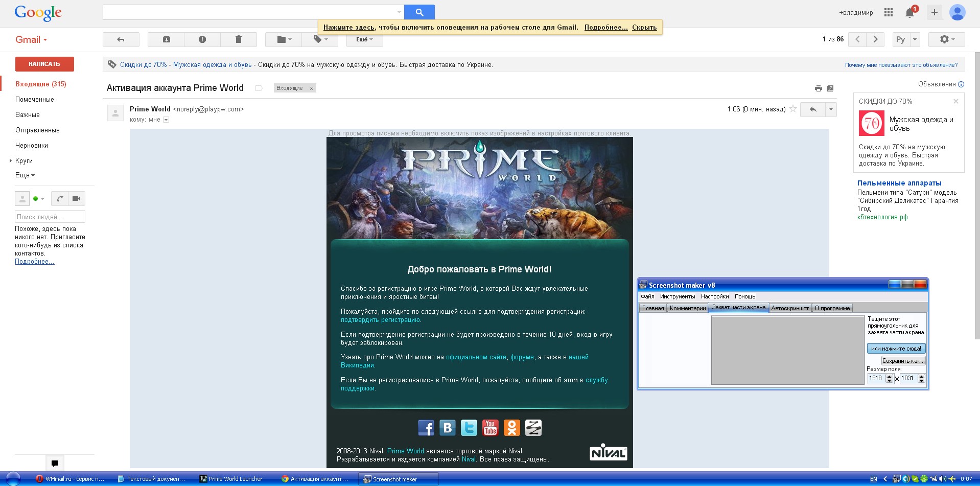The width and height of the screenshot is (980, 486).
Task: Open Входящие (315) folder
Action: pyautogui.click(x=41, y=84)
